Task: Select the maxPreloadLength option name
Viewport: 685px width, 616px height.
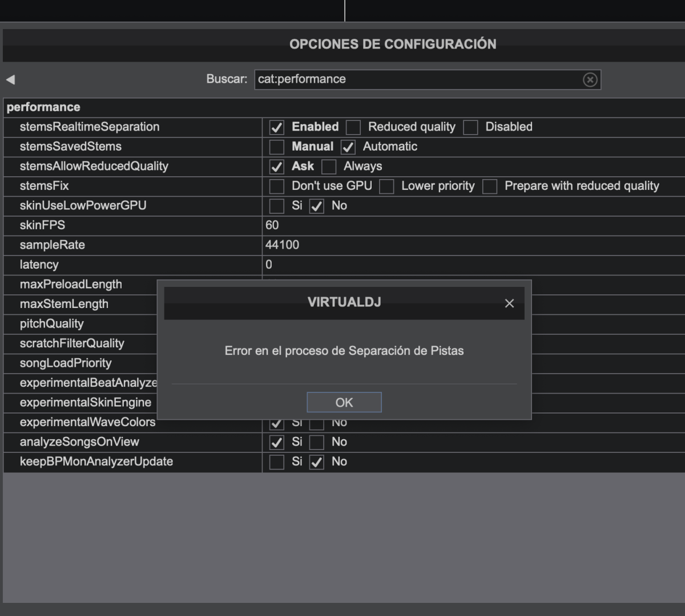Action: (71, 284)
